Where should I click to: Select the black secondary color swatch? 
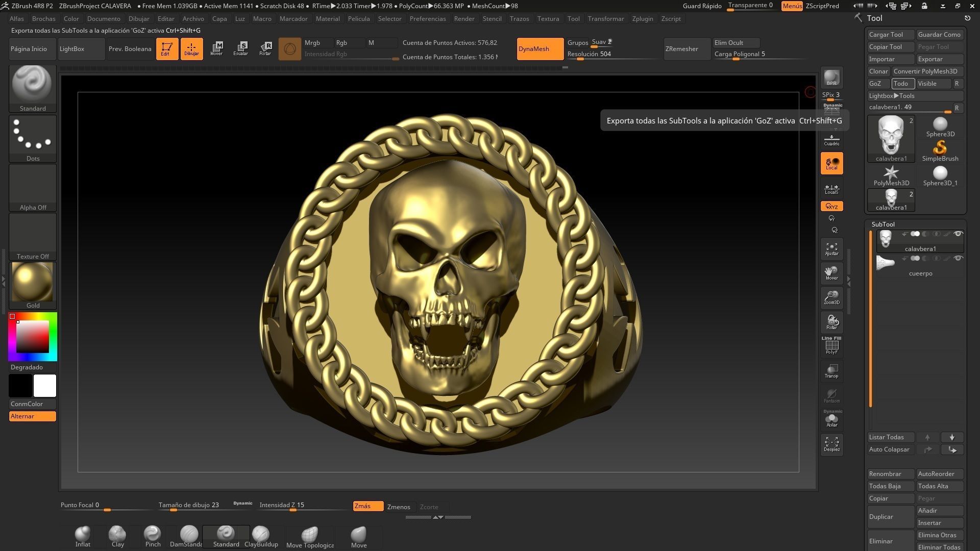tap(20, 386)
